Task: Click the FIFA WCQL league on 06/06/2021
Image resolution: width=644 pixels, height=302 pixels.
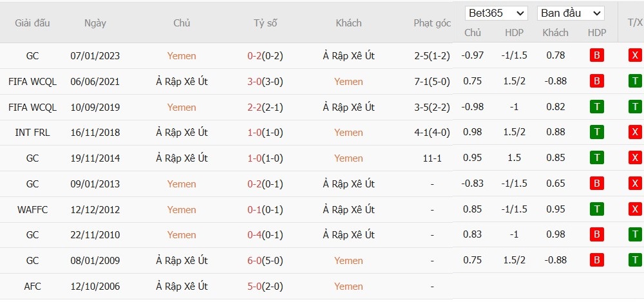Action: coord(32,81)
